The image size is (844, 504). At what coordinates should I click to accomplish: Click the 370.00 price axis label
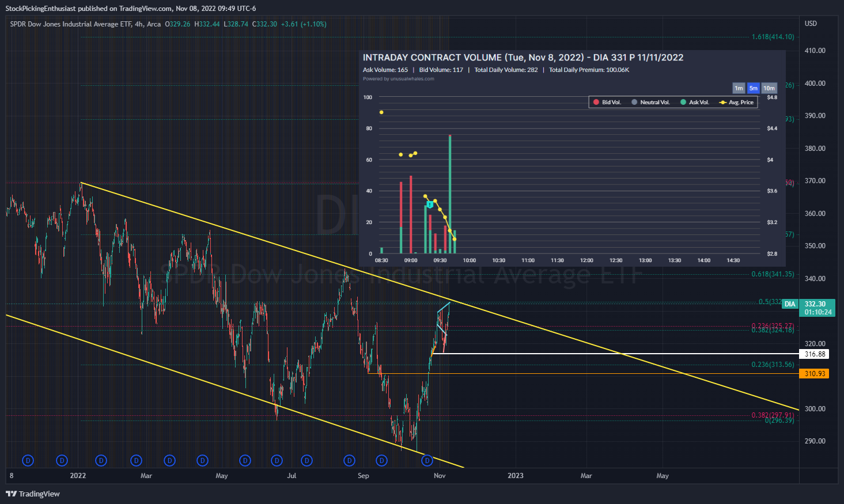coord(815,181)
